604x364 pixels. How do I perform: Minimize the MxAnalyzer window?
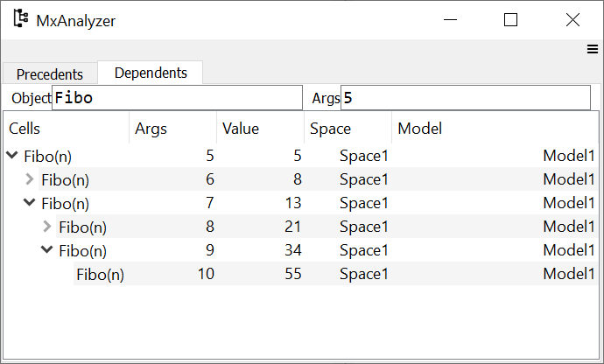[451, 20]
